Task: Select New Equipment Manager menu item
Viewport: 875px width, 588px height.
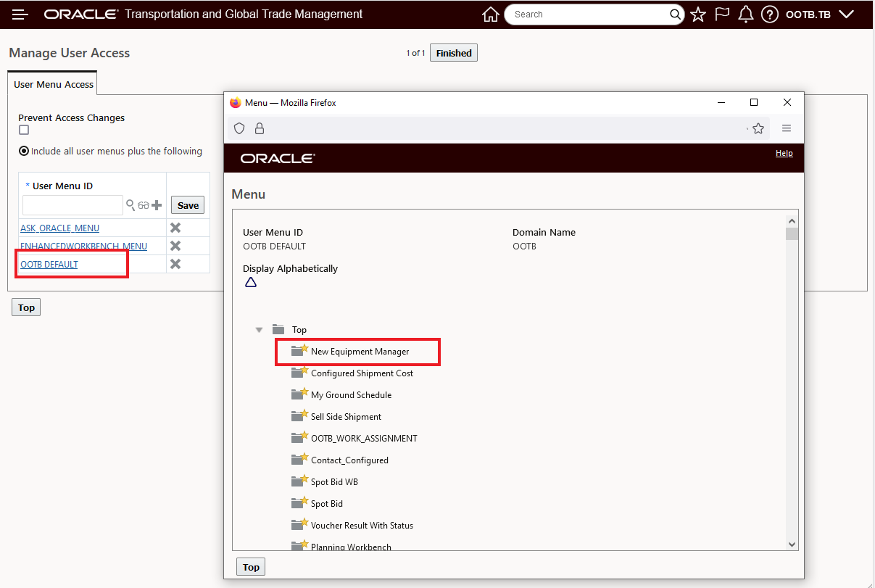Action: pyautogui.click(x=360, y=352)
